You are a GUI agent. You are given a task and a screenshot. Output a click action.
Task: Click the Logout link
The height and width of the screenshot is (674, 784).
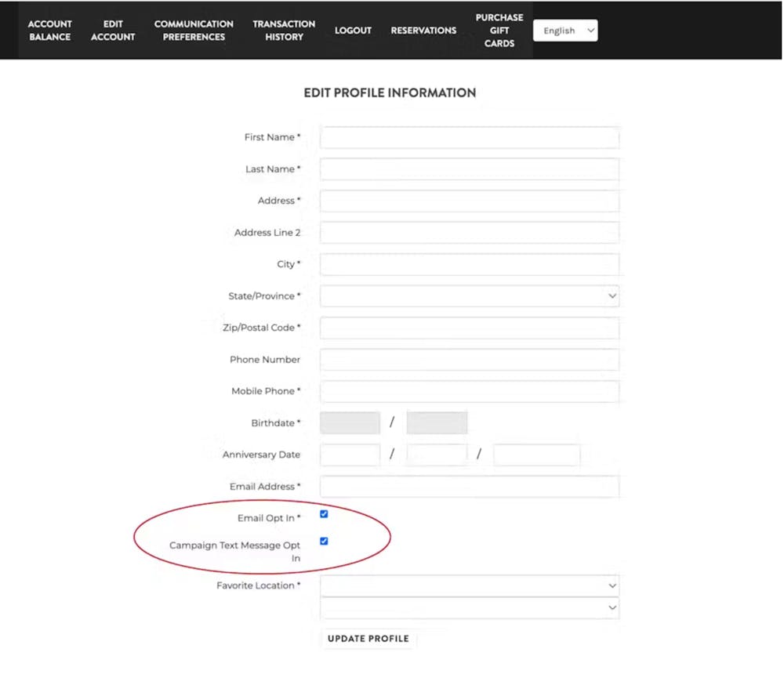pos(353,31)
